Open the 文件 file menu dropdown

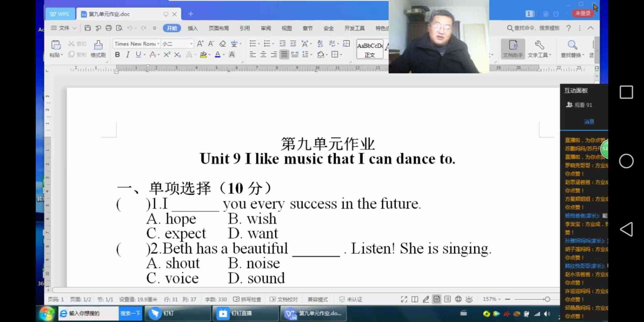pyautogui.click(x=64, y=28)
